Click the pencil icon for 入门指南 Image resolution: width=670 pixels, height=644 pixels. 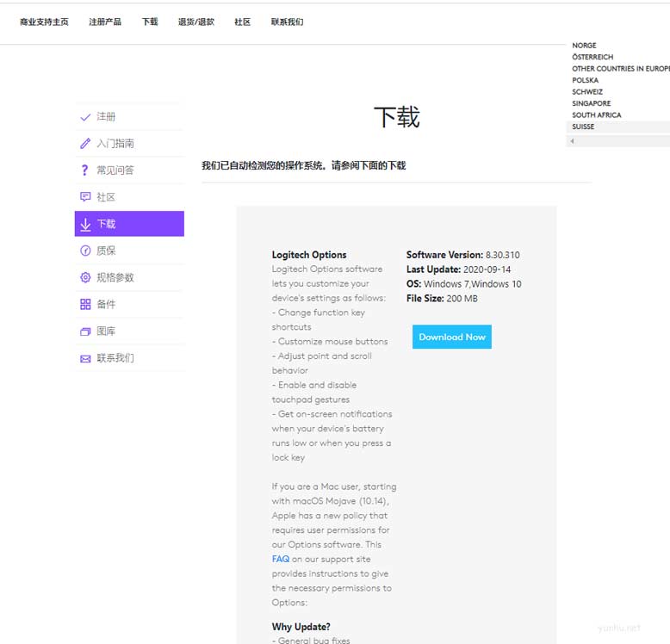click(x=85, y=144)
